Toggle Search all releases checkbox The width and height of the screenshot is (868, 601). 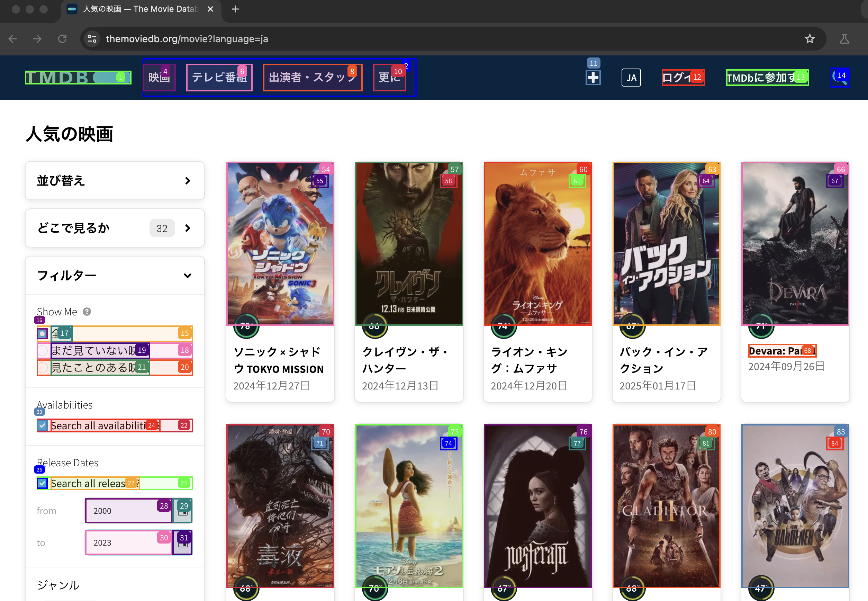click(43, 484)
